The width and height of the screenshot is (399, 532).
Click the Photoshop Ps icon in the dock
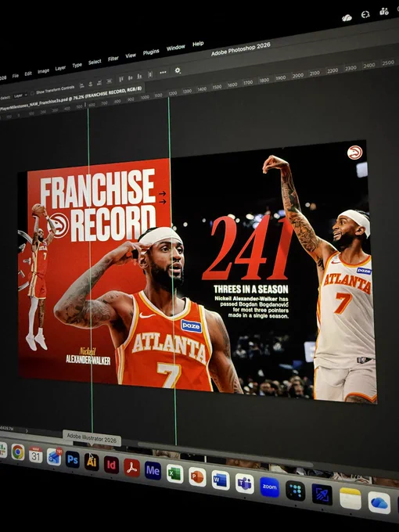click(72, 460)
